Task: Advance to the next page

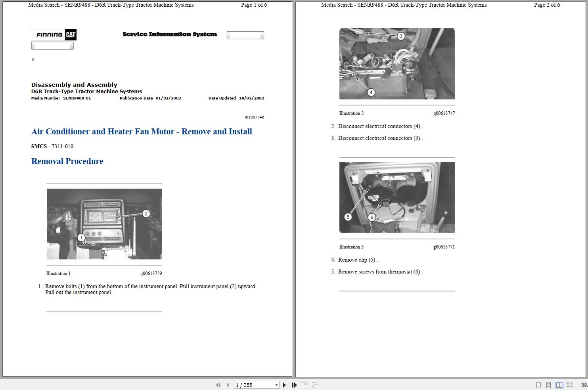Action: [284, 385]
